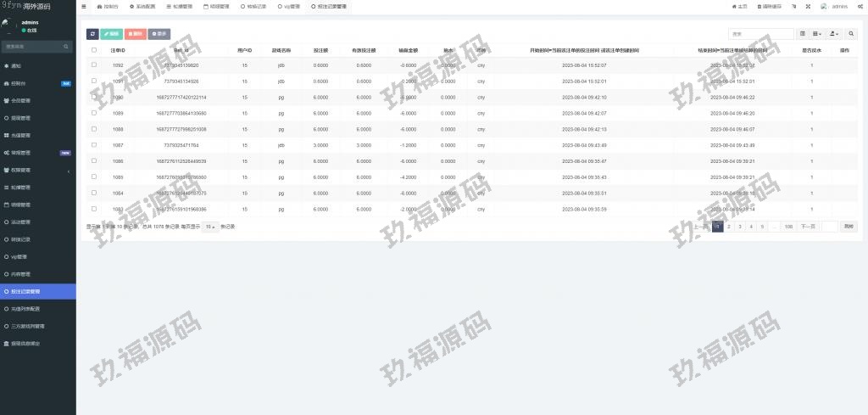Go to page 3 in pagination
868x415 pixels.
[x=740, y=227]
